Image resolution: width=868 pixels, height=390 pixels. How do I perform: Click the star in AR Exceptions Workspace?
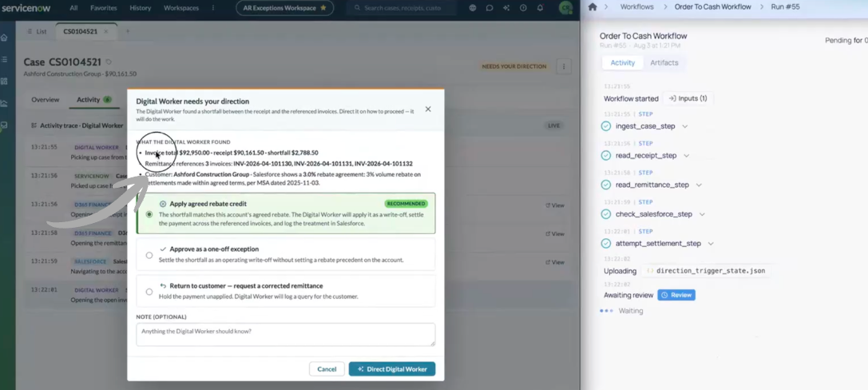coord(323,8)
